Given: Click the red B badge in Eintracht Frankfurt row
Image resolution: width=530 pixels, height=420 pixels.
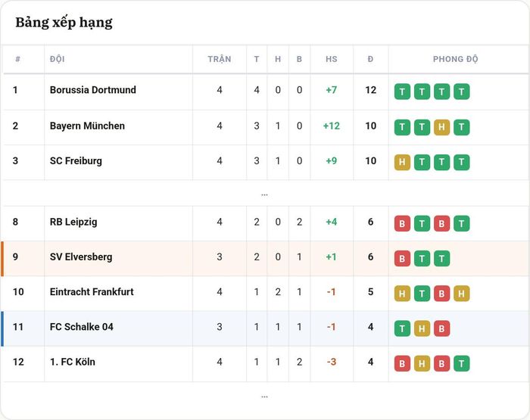Looking at the screenshot, I should [x=441, y=294].
